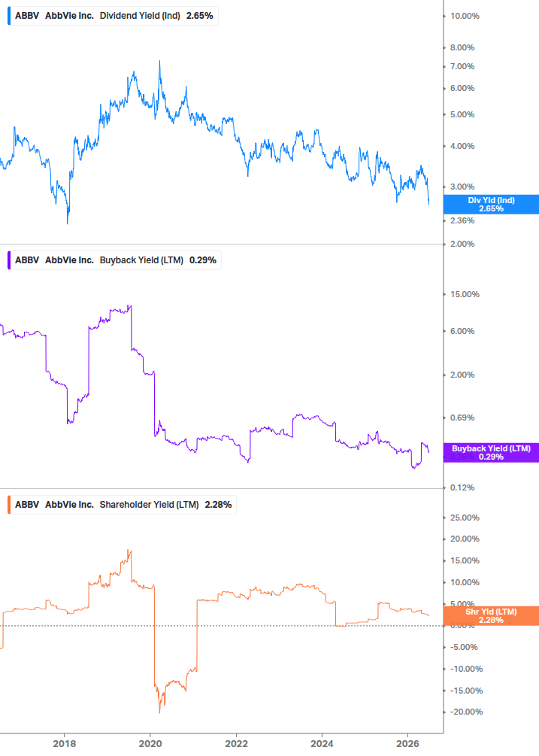The width and height of the screenshot is (539, 756).
Task: Click the 25.00% tick on shareholder yield axis
Action: (465, 518)
